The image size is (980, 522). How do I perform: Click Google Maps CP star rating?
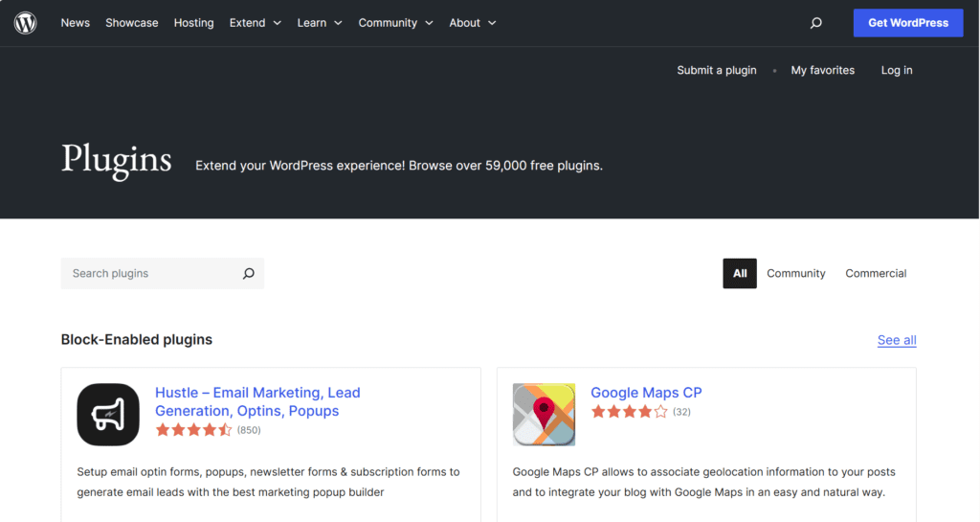coord(630,412)
